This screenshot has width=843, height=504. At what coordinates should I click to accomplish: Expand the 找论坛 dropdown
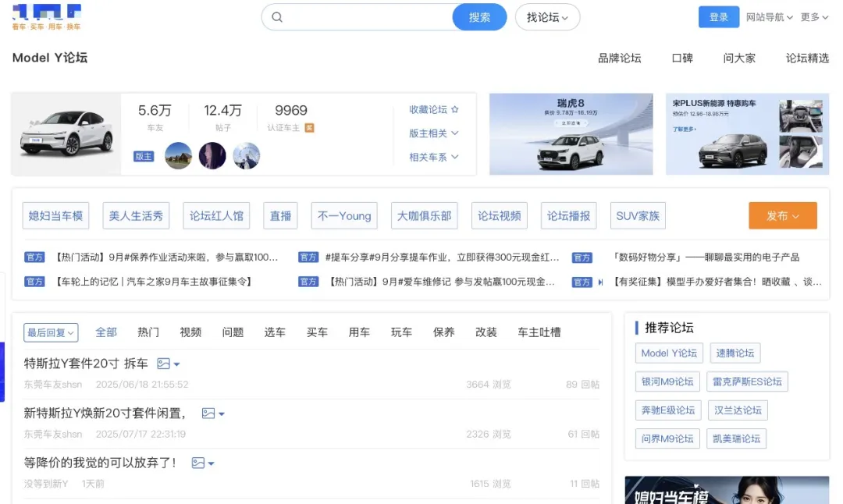pyautogui.click(x=547, y=17)
